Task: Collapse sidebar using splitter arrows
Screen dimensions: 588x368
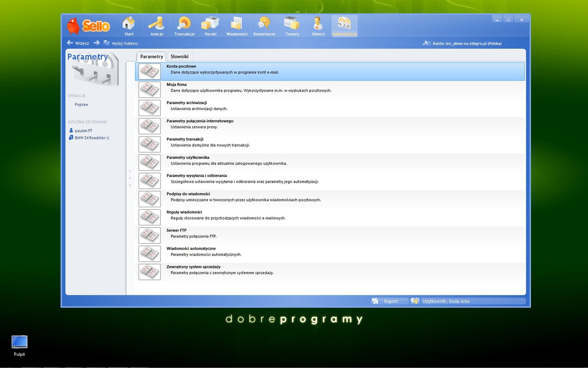Action: coord(129,178)
